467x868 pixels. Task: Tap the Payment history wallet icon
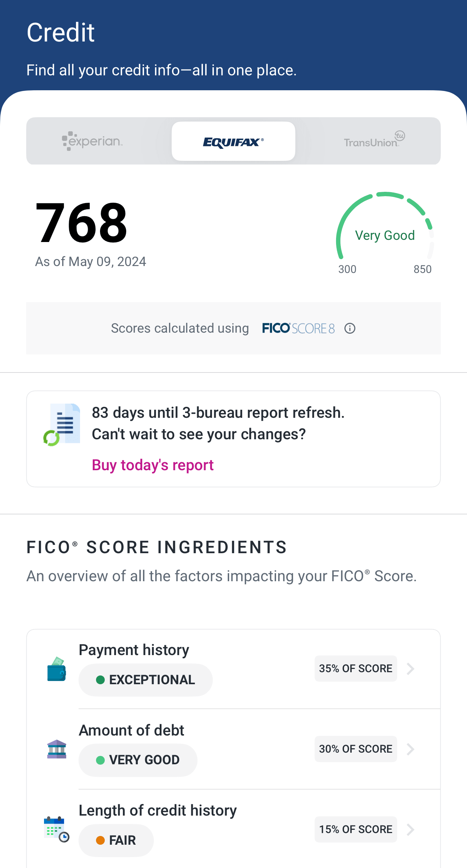57,669
